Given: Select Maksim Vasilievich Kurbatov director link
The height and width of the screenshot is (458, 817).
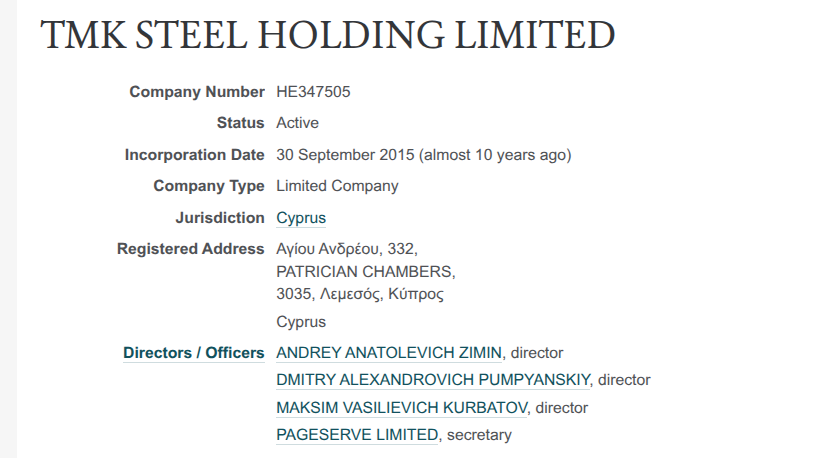Looking at the screenshot, I should coord(402,408).
